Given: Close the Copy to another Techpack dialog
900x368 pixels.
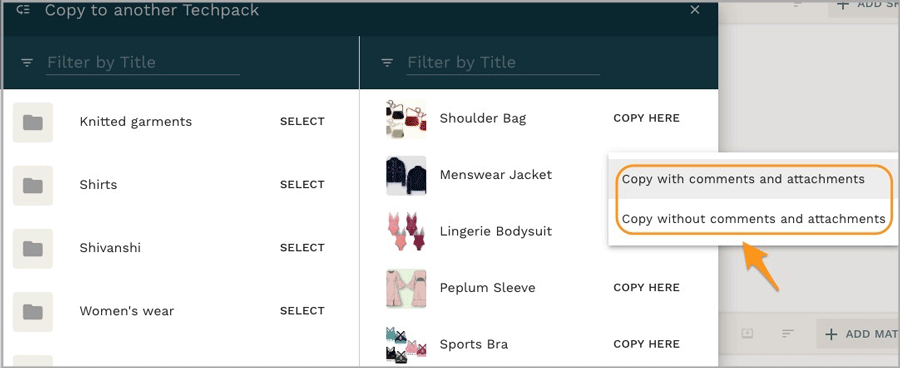Looking at the screenshot, I should pyautogui.click(x=695, y=10).
